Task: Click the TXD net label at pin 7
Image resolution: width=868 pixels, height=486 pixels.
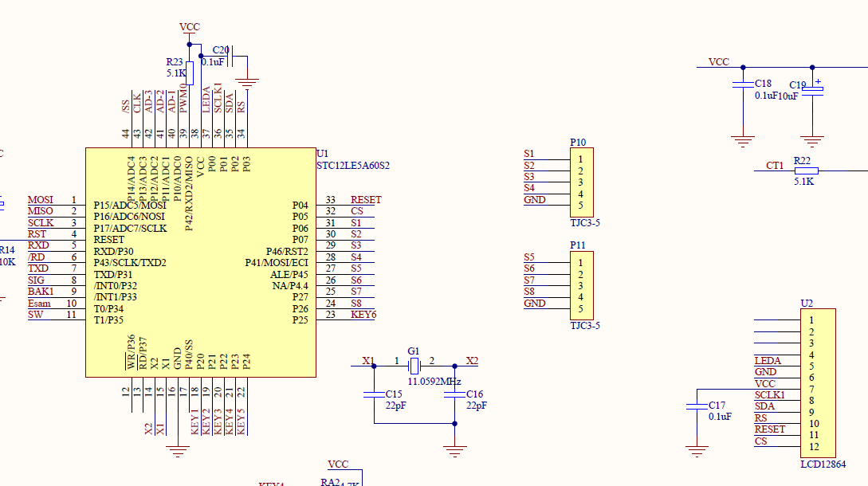Action: (38, 268)
